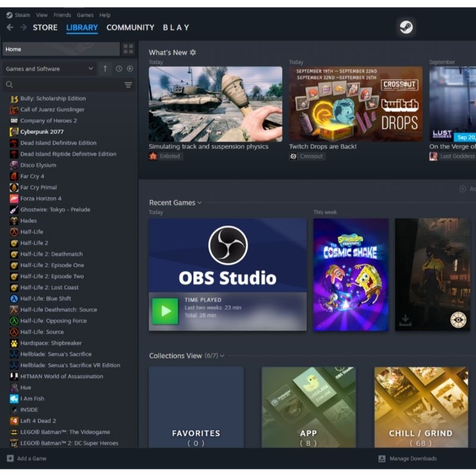The width and height of the screenshot is (476, 476).
Task: Open the Twitch Drops news thumbnail
Action: (x=355, y=104)
